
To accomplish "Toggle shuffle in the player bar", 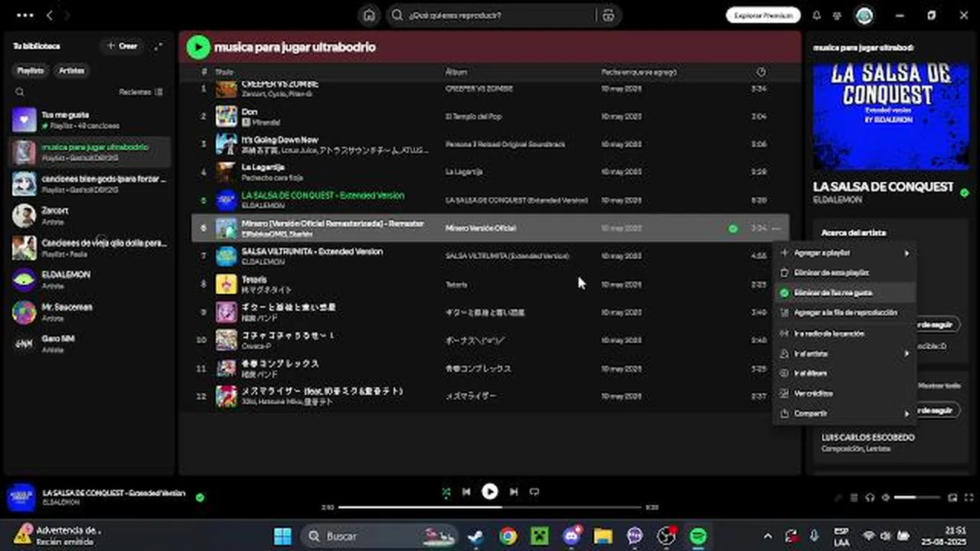I will click(446, 492).
